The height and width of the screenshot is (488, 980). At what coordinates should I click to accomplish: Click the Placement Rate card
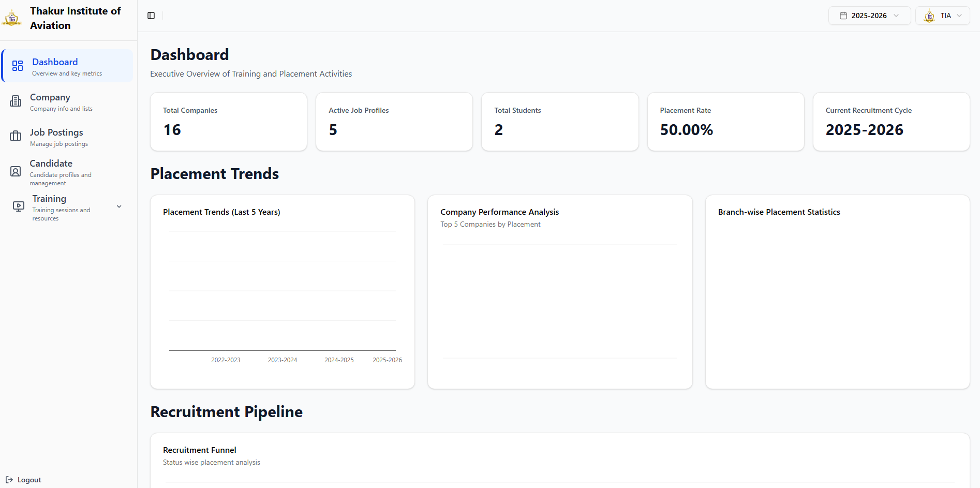pyautogui.click(x=725, y=122)
